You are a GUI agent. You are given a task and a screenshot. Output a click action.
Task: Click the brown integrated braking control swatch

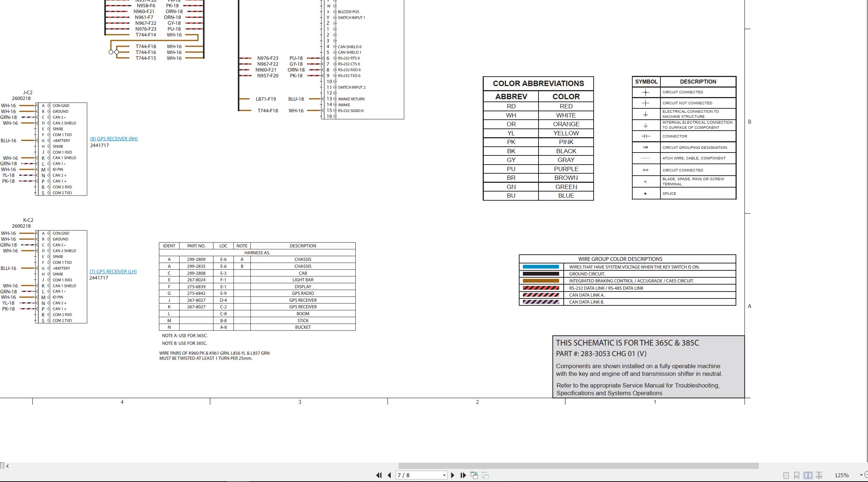(541, 281)
